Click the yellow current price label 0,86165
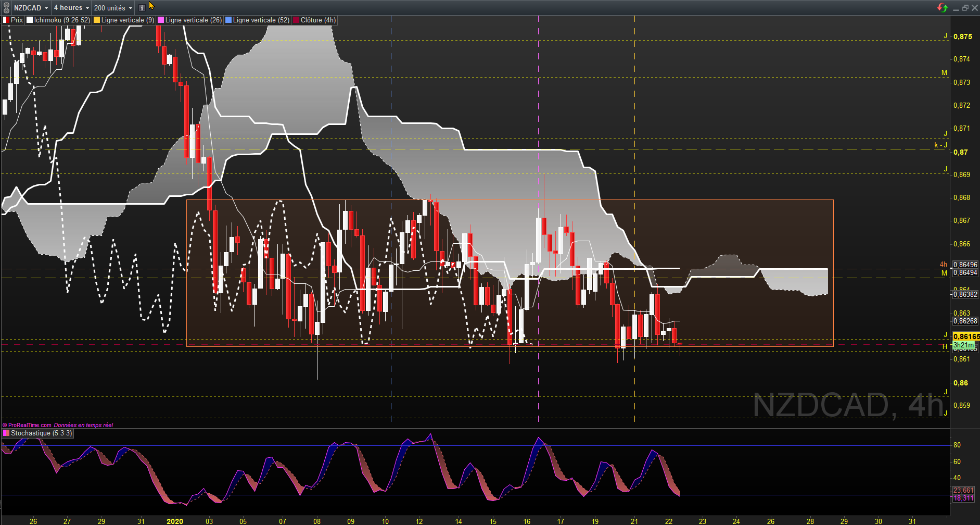 [x=965, y=336]
